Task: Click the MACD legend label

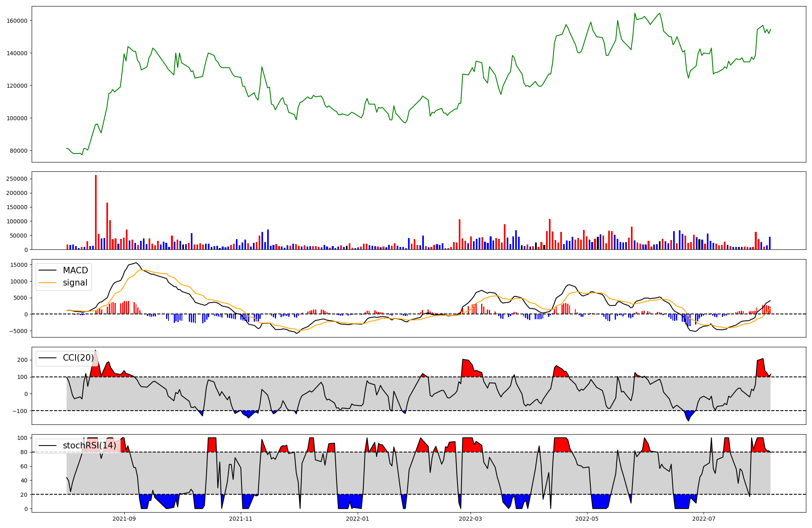Action: tap(75, 270)
